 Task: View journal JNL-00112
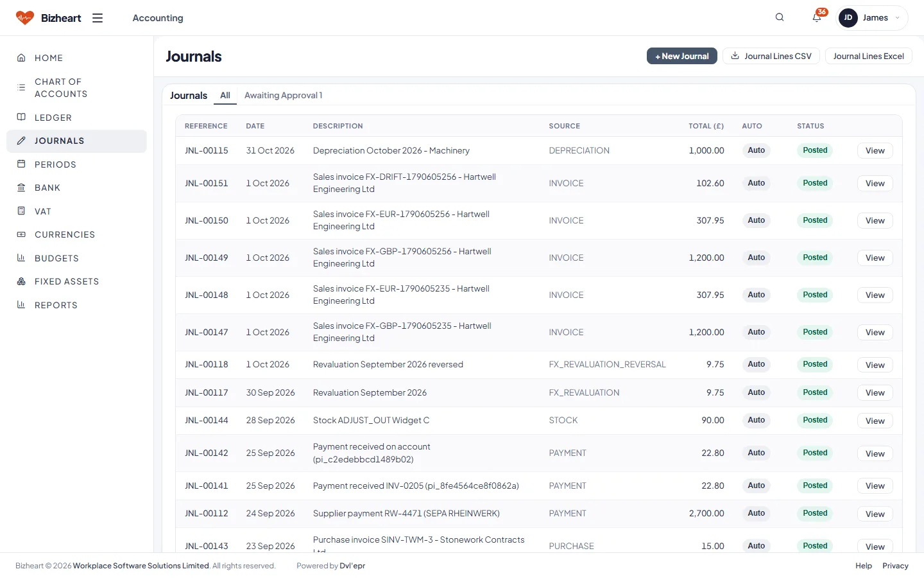pyautogui.click(x=875, y=514)
